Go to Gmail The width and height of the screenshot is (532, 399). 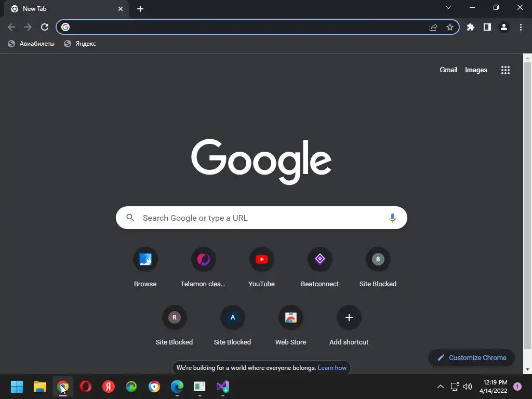(448, 70)
